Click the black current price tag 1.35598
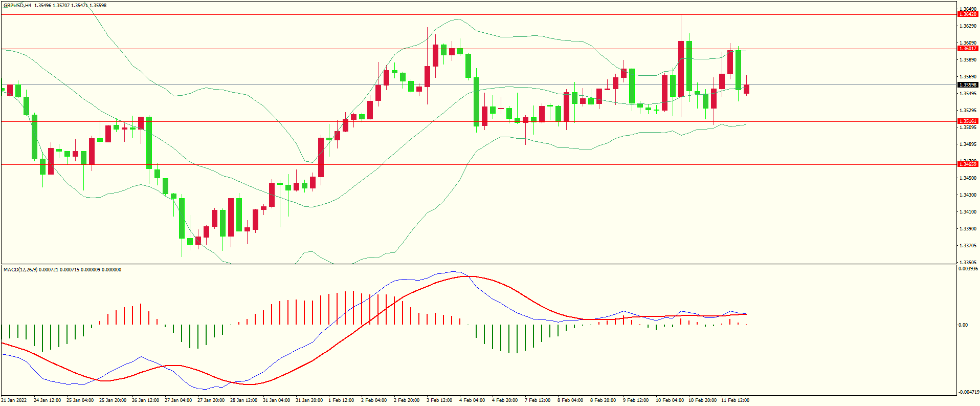Screen dimensions: 980x406 (x=967, y=85)
